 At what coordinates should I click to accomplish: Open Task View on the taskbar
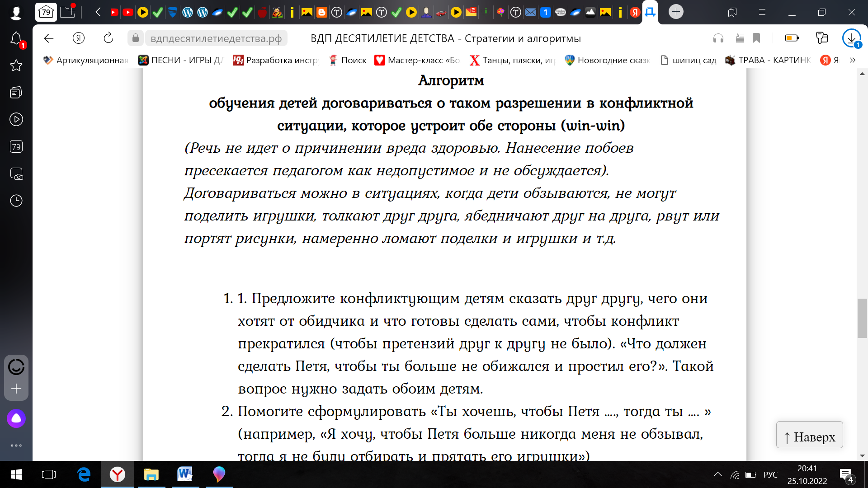(x=49, y=474)
